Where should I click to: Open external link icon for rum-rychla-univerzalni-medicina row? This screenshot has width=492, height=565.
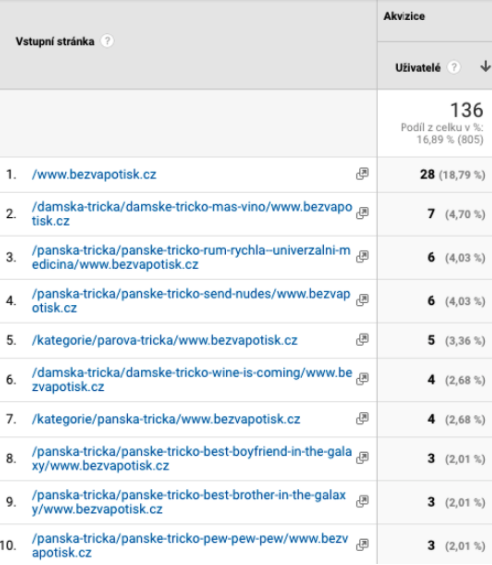(362, 257)
